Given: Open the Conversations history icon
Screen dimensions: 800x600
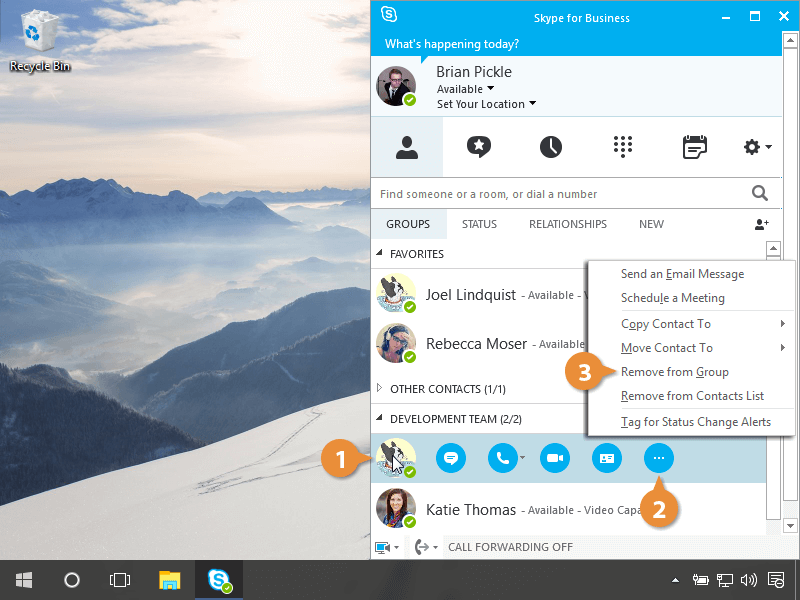Looking at the screenshot, I should coord(551,147).
